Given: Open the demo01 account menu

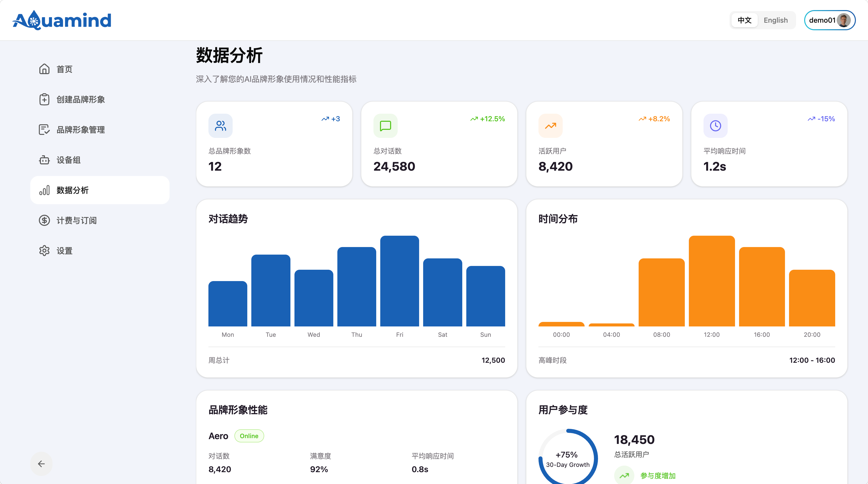Looking at the screenshot, I should (830, 20).
